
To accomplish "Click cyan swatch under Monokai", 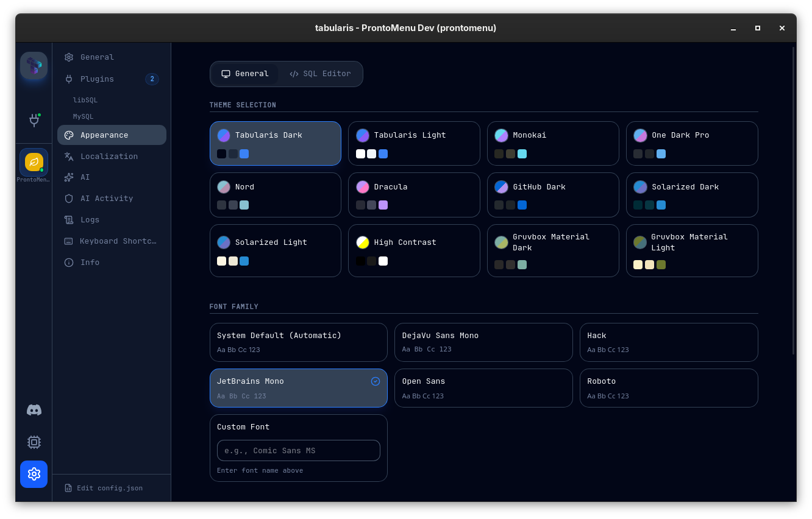I will coord(522,154).
